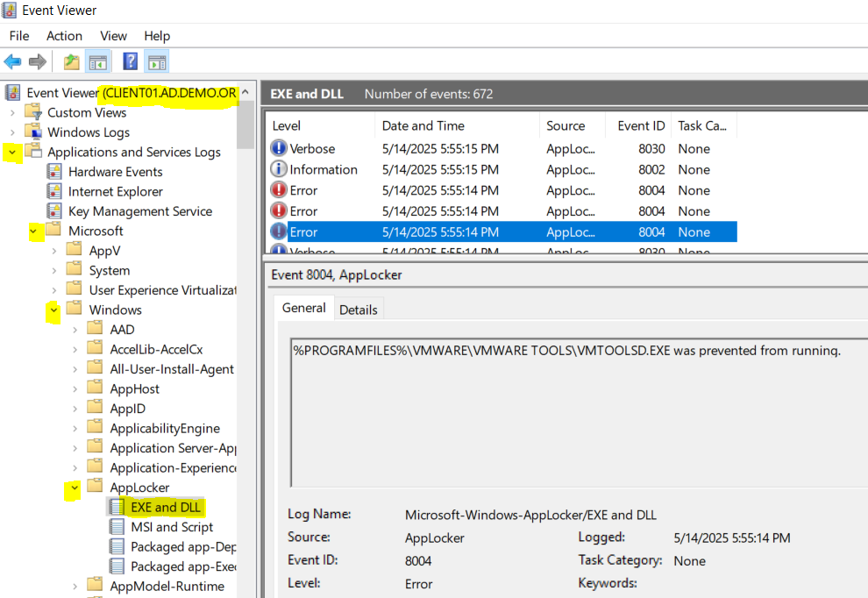Screen dimensions: 868x598
Task: Click the Event Viewer root node icon
Action: [13, 93]
